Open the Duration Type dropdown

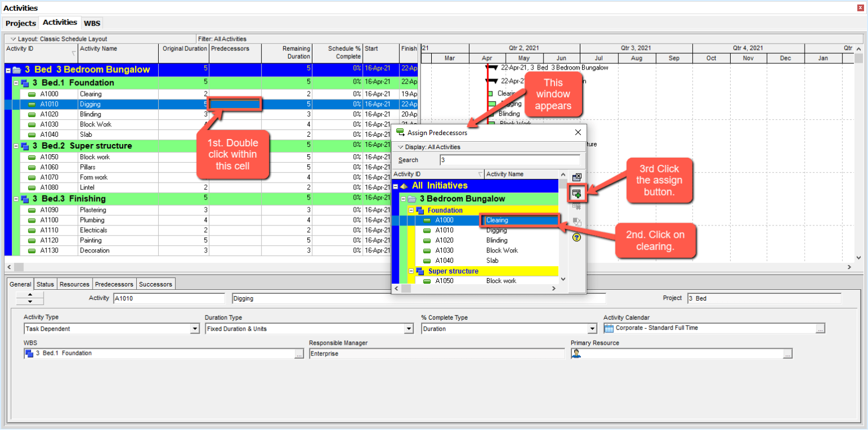(x=409, y=328)
